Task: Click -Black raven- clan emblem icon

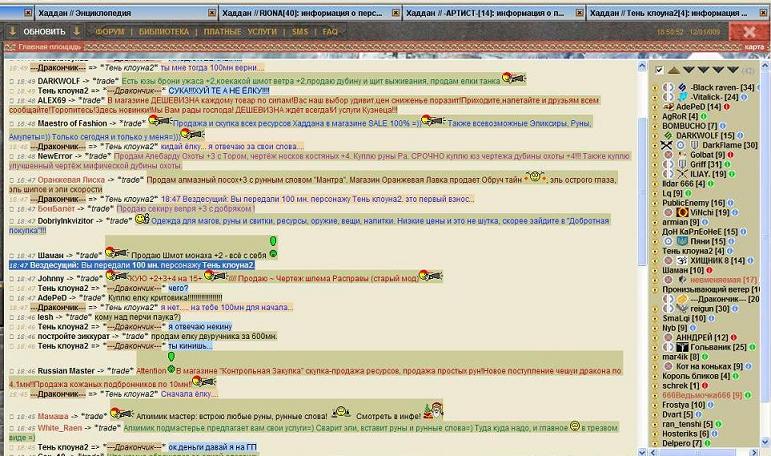Action: [x=682, y=87]
